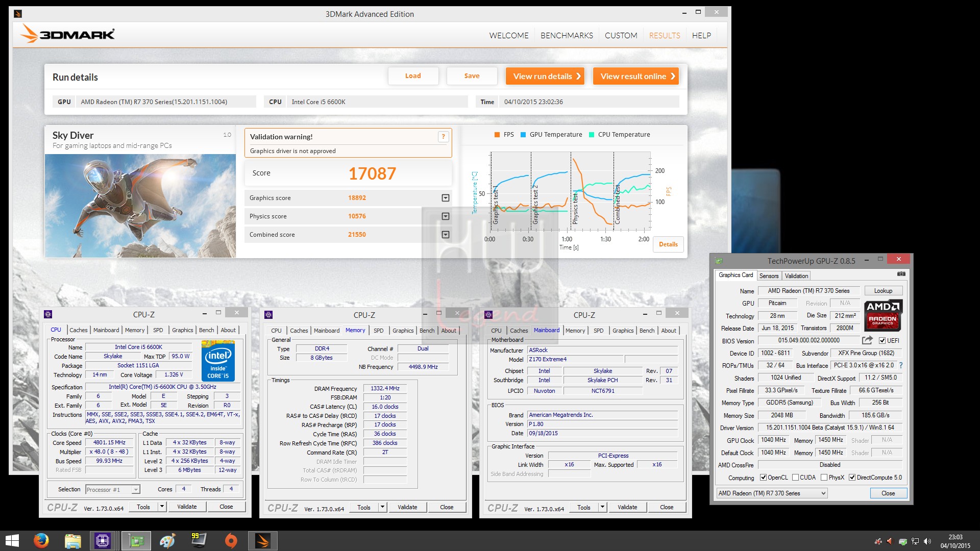Toggle the DirectCompute 5.0 checkbox
This screenshot has width=980, height=551.
852,478
